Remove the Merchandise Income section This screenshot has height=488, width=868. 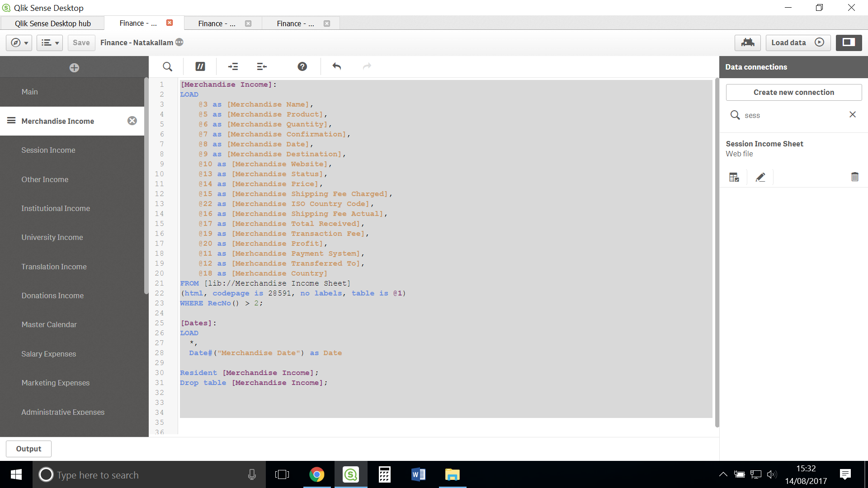[x=132, y=121]
